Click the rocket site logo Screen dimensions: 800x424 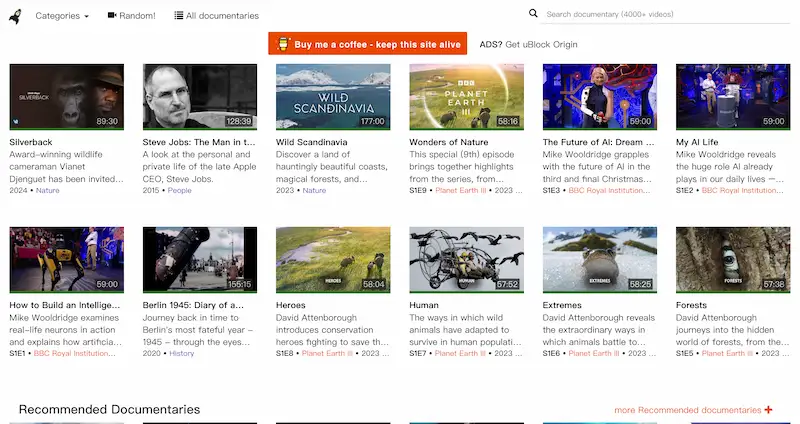click(15, 16)
